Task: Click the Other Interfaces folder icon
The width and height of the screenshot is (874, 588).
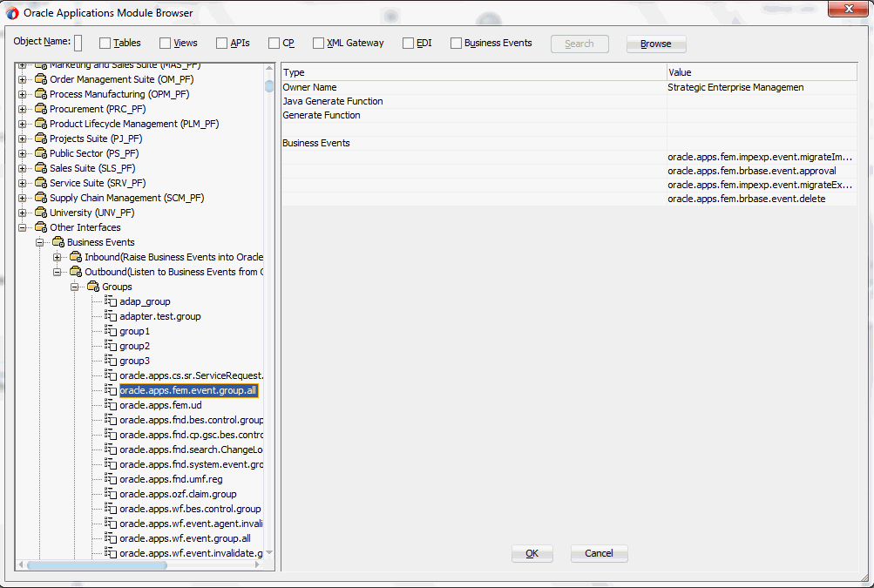Action: (x=41, y=227)
